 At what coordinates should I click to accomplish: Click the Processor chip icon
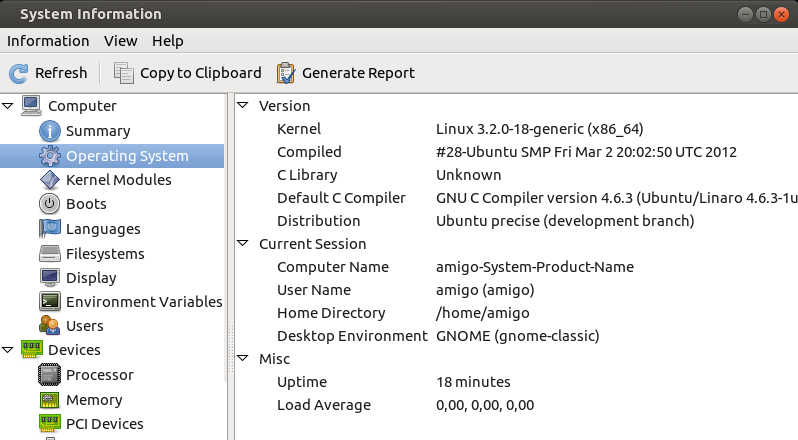click(49, 375)
